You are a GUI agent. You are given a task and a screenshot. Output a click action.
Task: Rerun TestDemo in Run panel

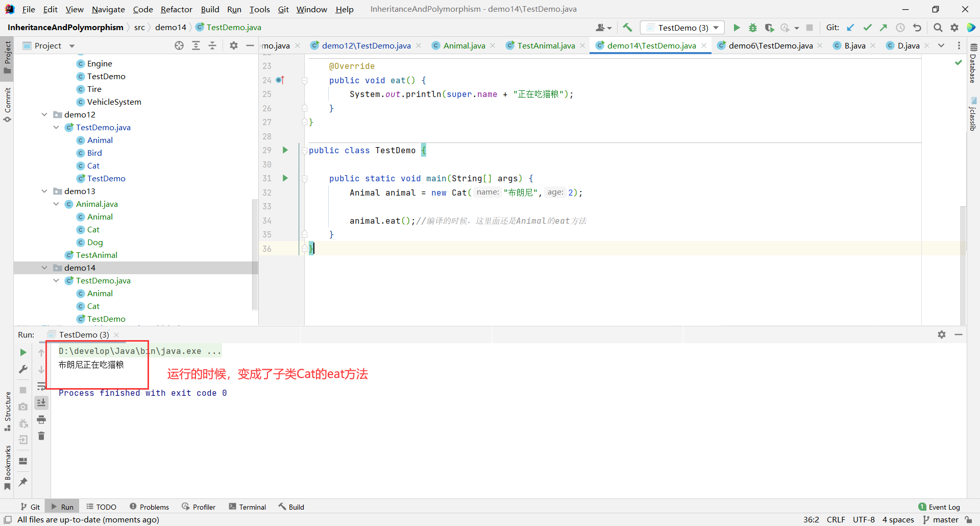(23, 352)
